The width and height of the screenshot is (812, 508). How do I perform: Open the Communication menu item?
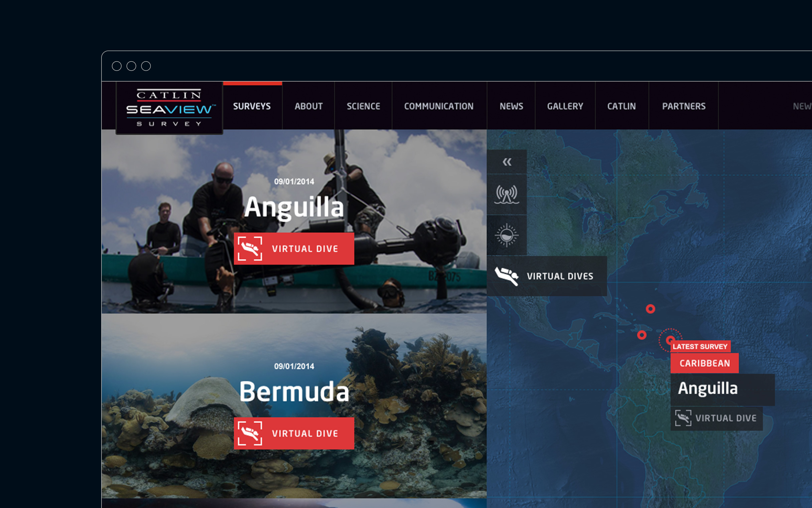[x=439, y=106]
